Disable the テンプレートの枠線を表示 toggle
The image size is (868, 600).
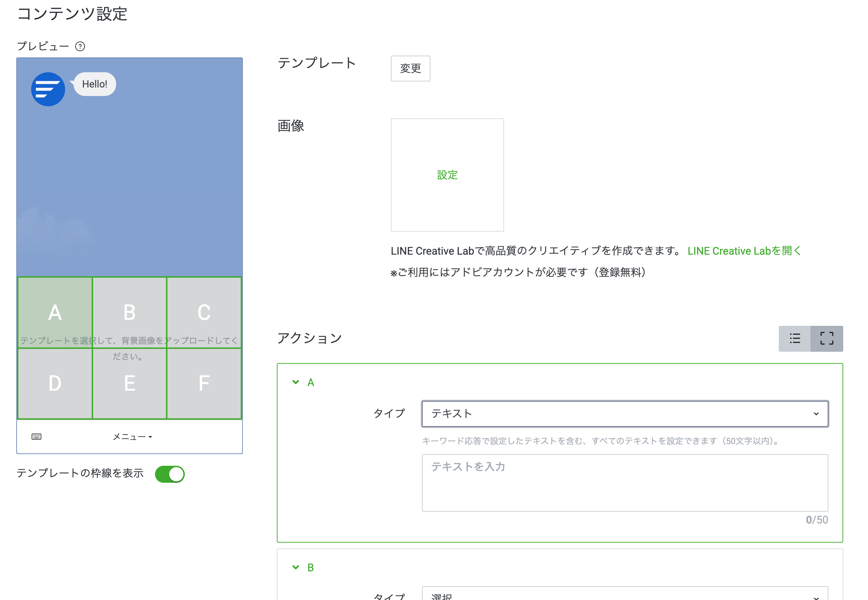(x=170, y=474)
